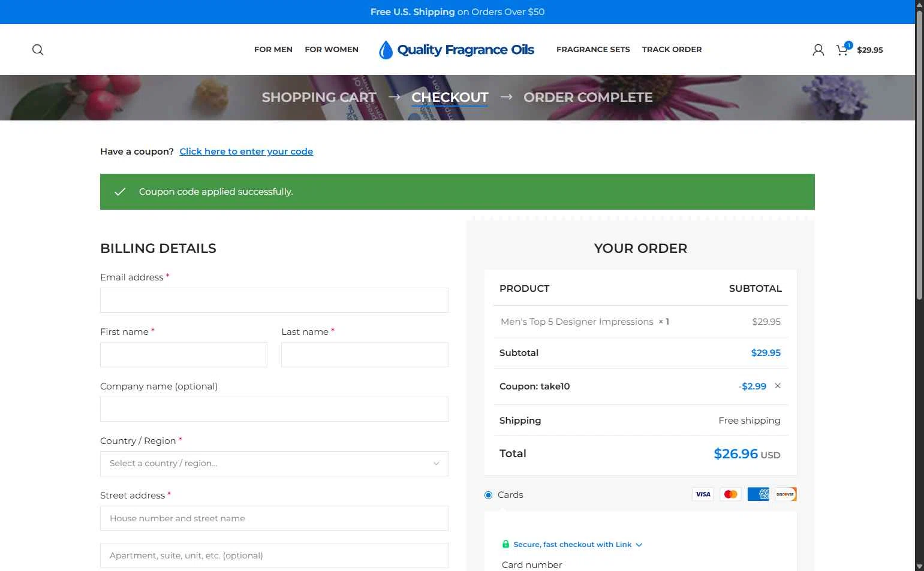924x571 pixels.
Task: Click the -$2.99 coupon discount
Action: (753, 386)
